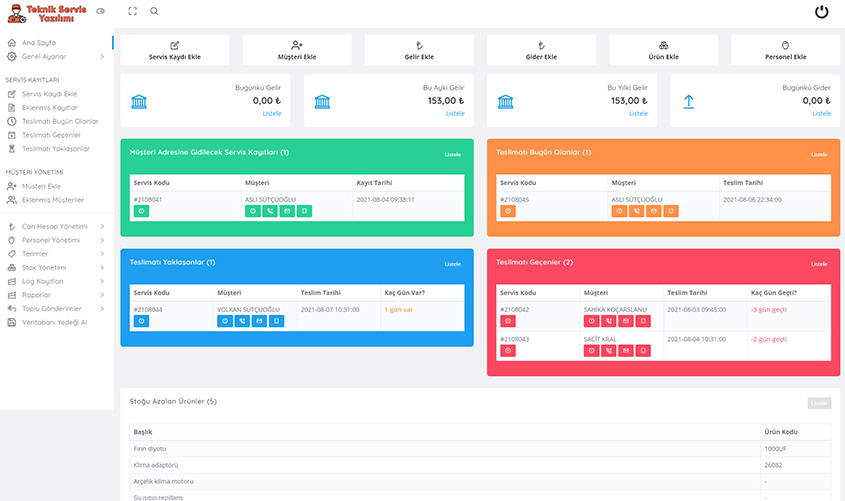
Task: View service #2108042 with red eye button
Action: tap(508, 321)
